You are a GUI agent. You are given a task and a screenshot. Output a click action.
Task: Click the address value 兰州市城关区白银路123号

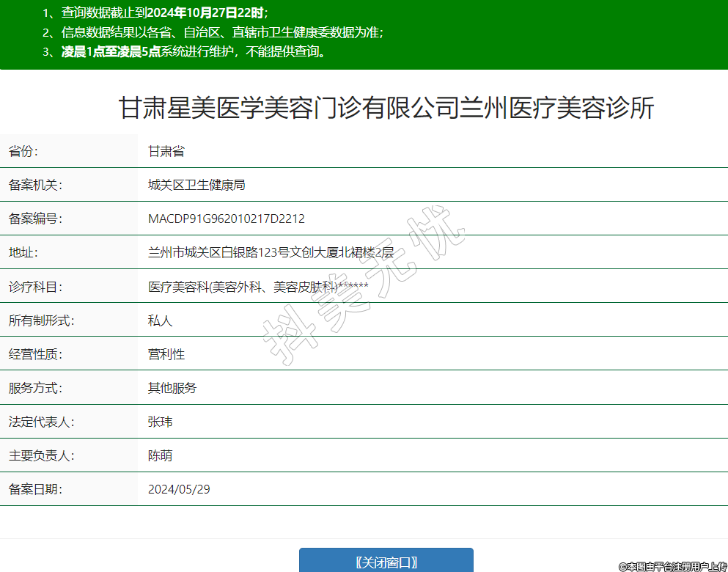click(x=271, y=253)
